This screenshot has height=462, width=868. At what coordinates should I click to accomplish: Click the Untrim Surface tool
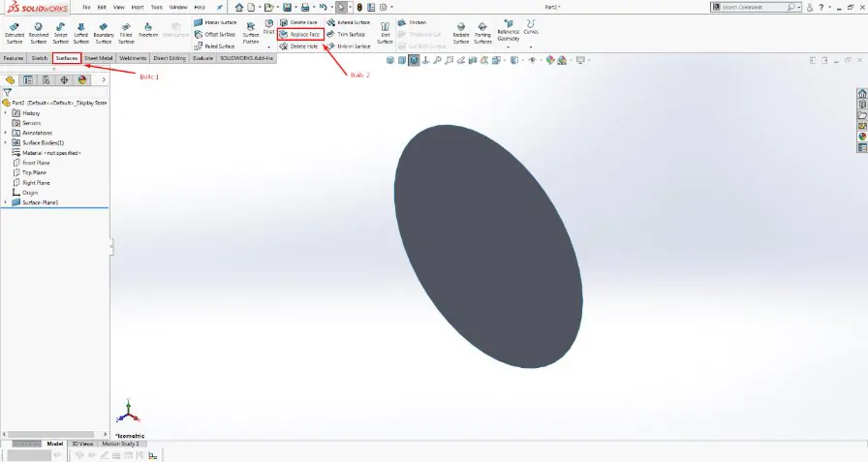(x=348, y=46)
